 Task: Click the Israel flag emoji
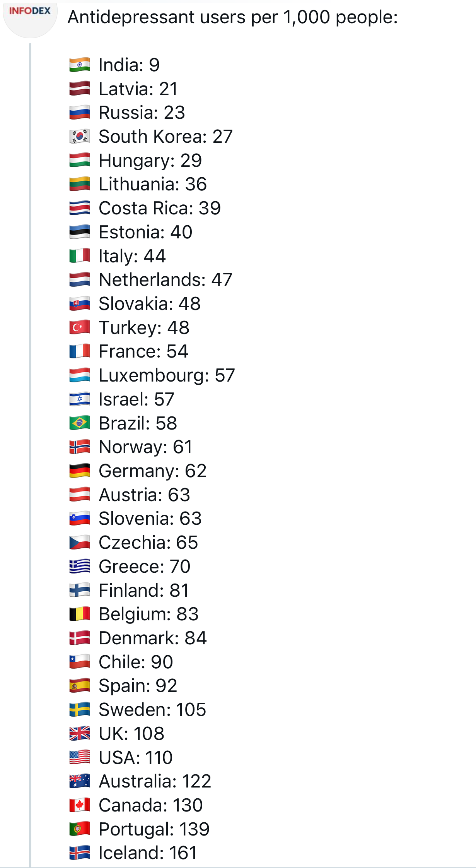click(80, 399)
